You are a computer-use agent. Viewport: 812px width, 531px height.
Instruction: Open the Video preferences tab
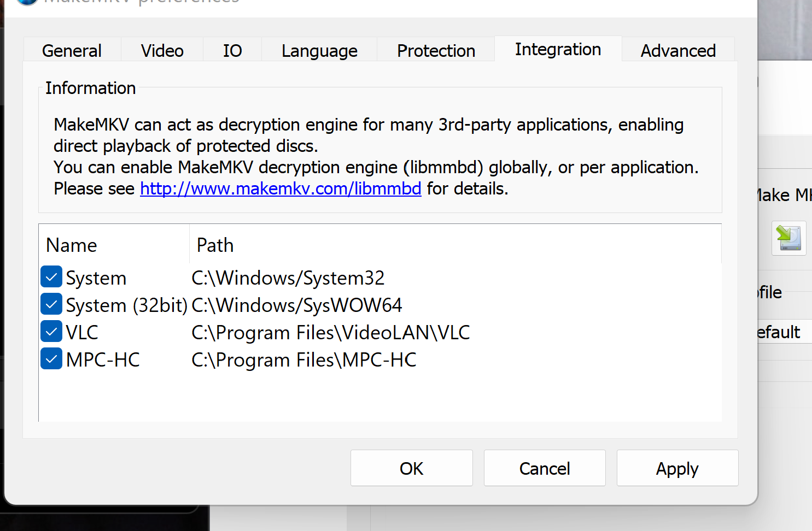(162, 50)
